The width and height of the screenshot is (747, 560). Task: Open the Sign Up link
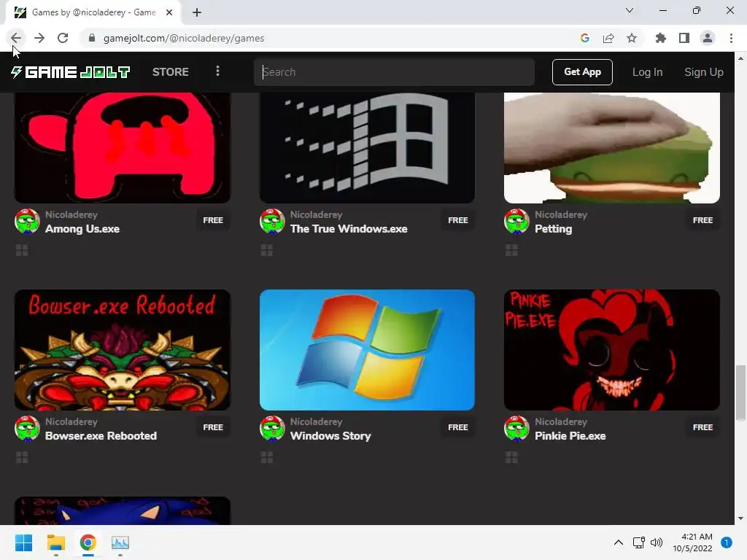click(x=704, y=72)
